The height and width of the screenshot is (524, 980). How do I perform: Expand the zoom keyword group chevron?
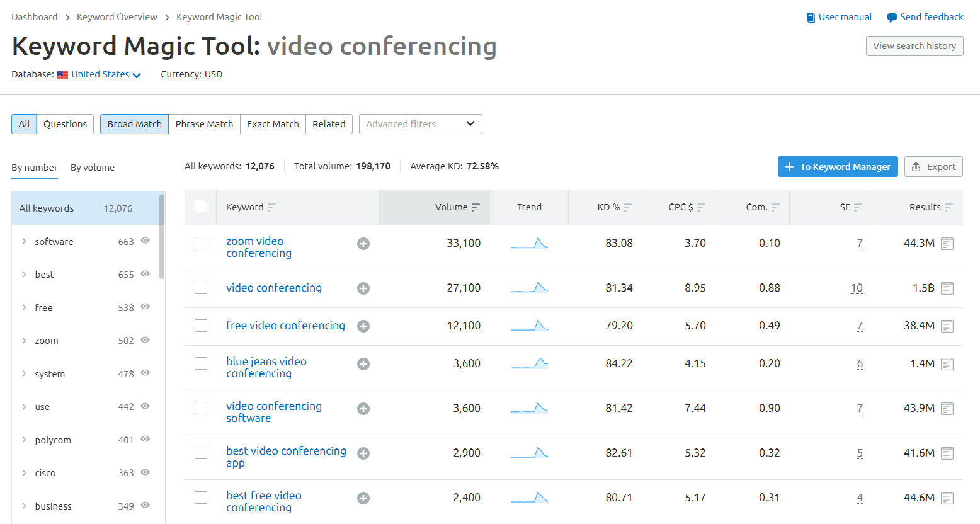coord(24,341)
